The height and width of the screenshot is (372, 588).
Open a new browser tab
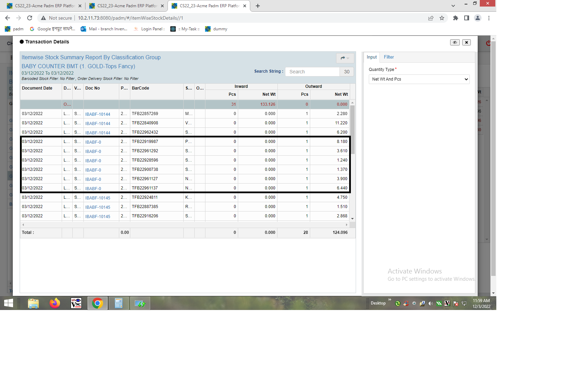(258, 6)
